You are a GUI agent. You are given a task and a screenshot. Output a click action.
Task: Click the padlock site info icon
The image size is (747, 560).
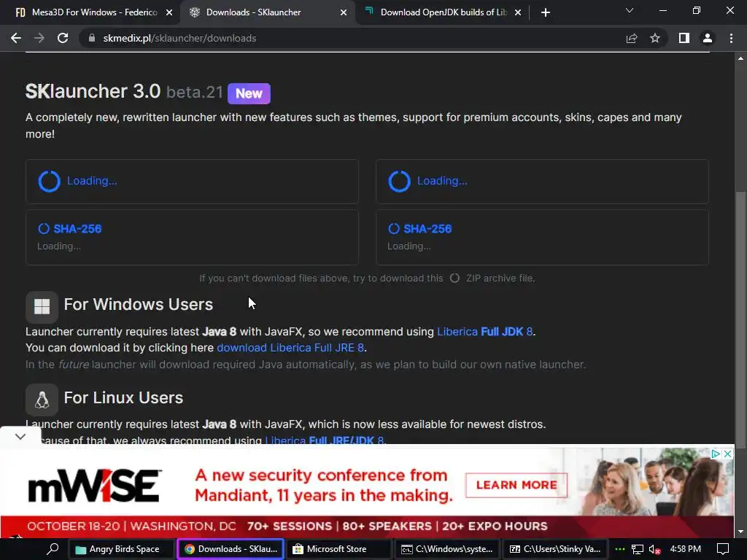pyautogui.click(x=91, y=38)
